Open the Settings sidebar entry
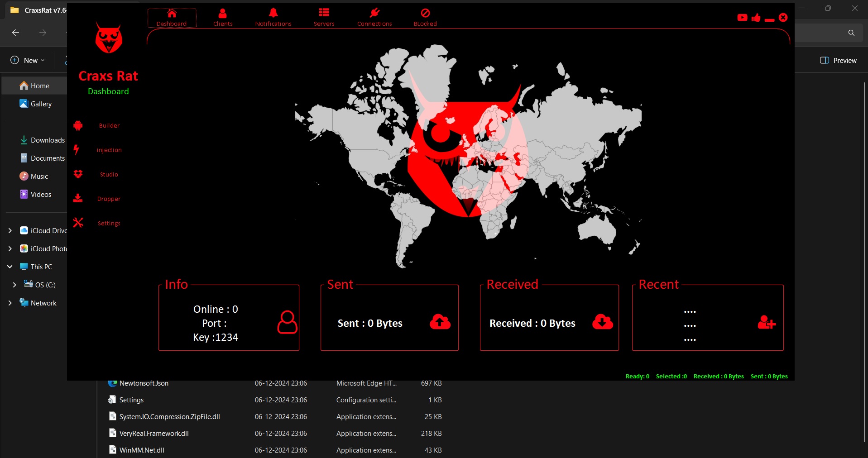The height and width of the screenshot is (458, 868). (x=109, y=223)
